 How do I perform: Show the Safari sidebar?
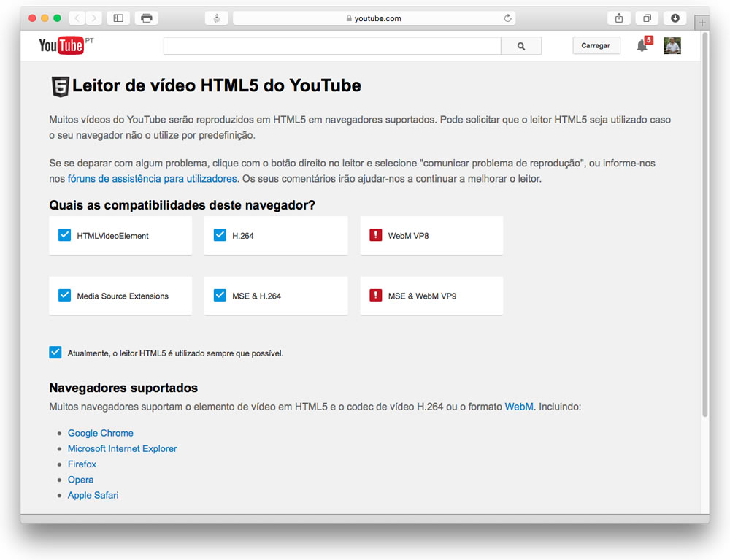pos(118,18)
